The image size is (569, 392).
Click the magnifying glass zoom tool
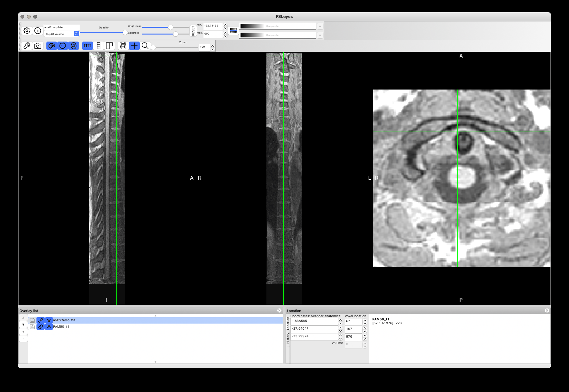[x=145, y=46]
